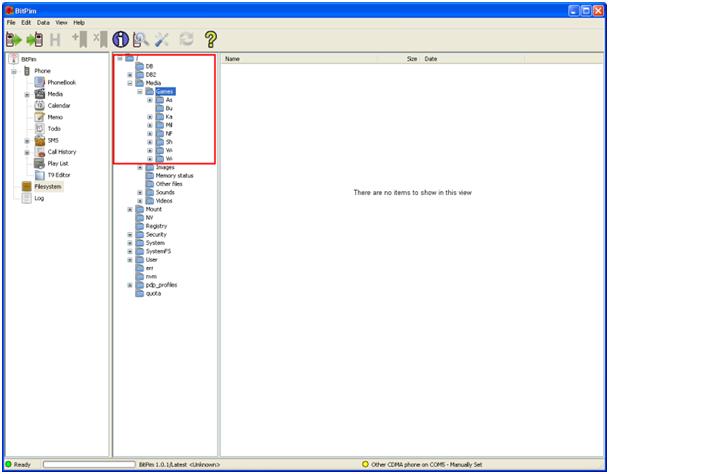Select the NV folder
The image size is (720, 474).
click(149, 218)
